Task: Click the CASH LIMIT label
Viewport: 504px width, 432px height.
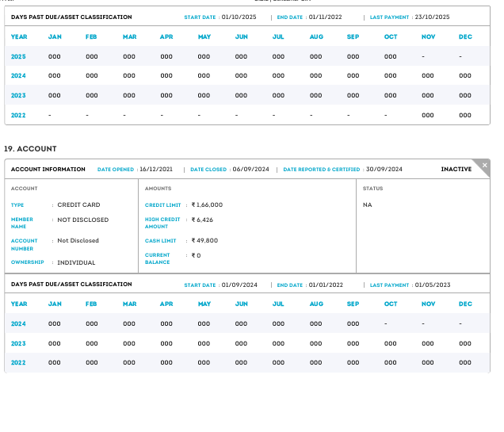Action: 160,241
